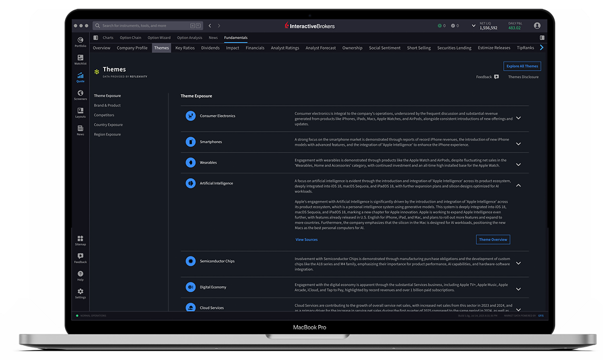Click the Semiconductor Chips theme icon
Image resolution: width=610 pixels, height=364 pixels.
[191, 261]
